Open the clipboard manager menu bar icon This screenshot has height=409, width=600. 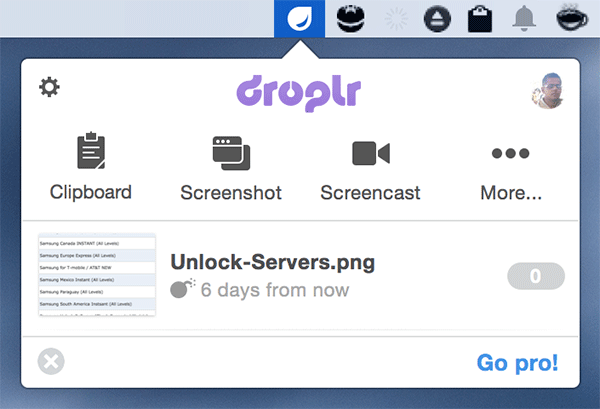(480, 18)
